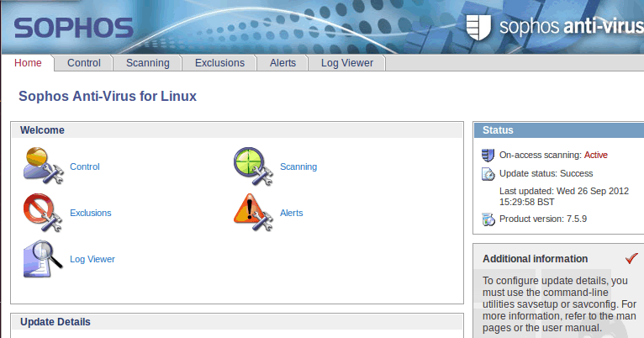Click the Status panel header
The width and height of the screenshot is (644, 338).
click(x=559, y=130)
